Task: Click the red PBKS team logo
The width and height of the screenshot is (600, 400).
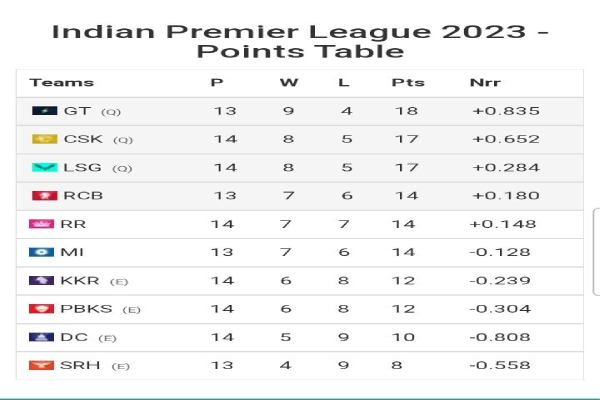Action: (x=41, y=309)
